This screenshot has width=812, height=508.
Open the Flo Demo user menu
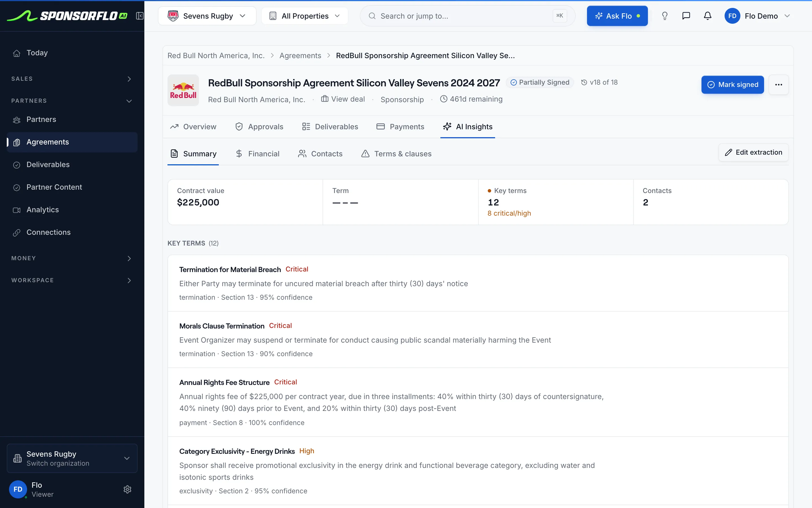click(x=757, y=16)
